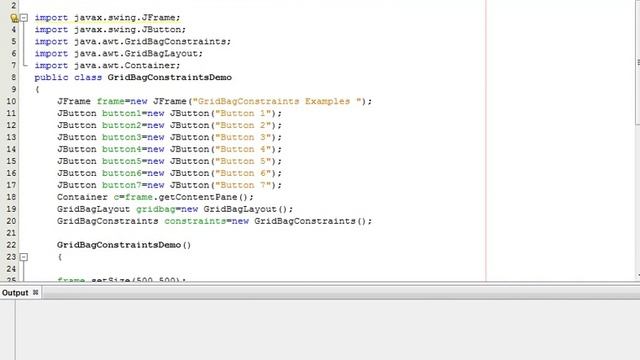Screen dimensions: 640x360
Task: Click the constraints variable on line 20
Action: coord(195,221)
